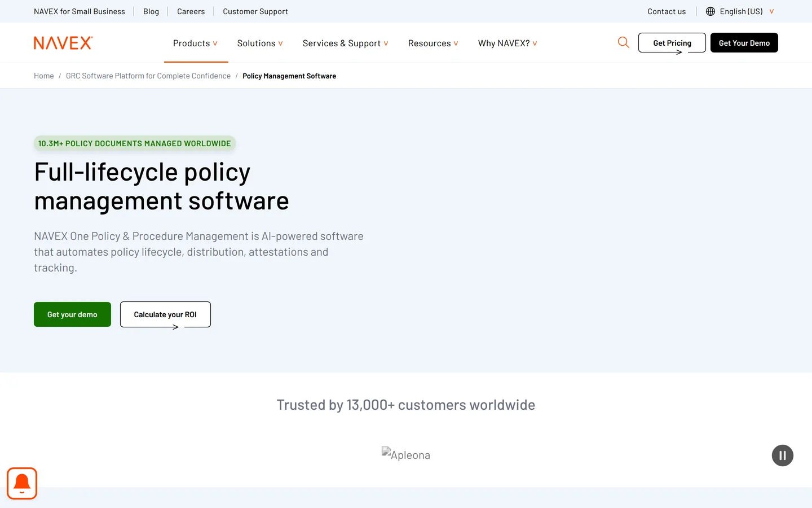
Task: Pause the customer logo carousel
Action: pyautogui.click(x=782, y=456)
